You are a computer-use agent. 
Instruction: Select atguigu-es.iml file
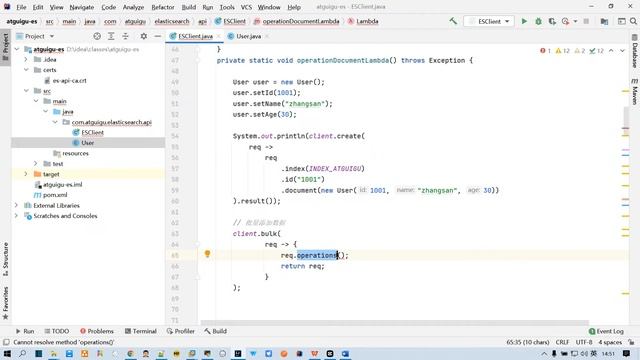click(62, 184)
